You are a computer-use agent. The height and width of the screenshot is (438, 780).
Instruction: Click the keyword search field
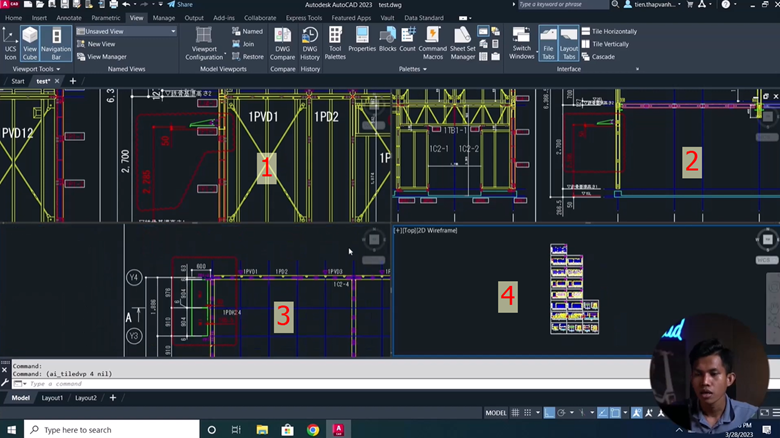[x=563, y=4]
